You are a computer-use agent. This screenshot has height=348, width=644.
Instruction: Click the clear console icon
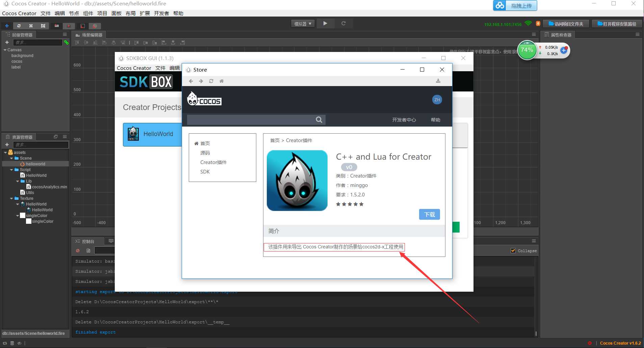[x=78, y=250]
